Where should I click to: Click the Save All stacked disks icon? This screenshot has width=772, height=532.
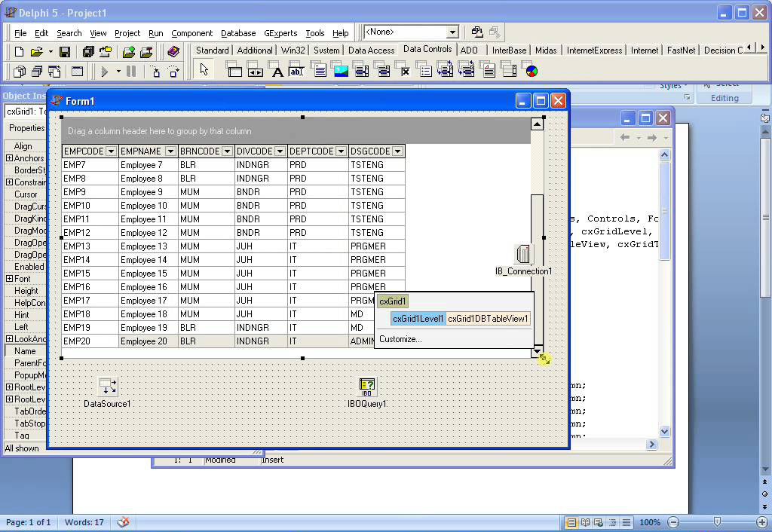pyautogui.click(x=88, y=52)
